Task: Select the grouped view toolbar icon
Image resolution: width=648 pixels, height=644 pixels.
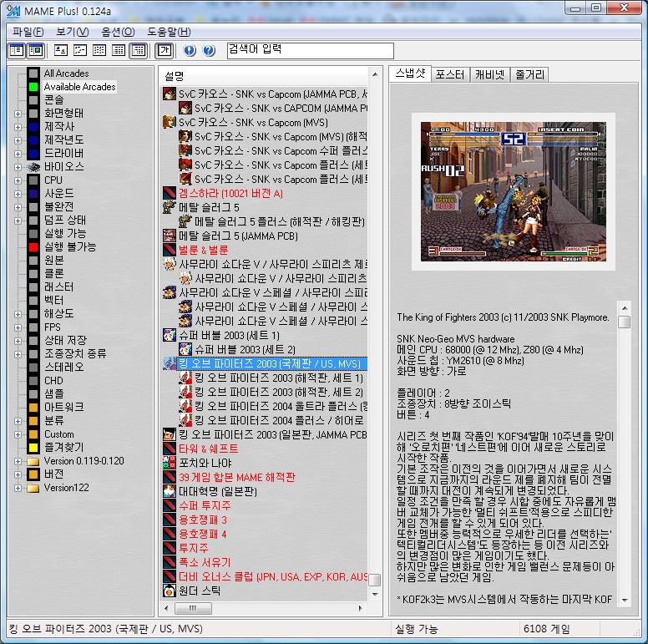Action: pos(138,50)
